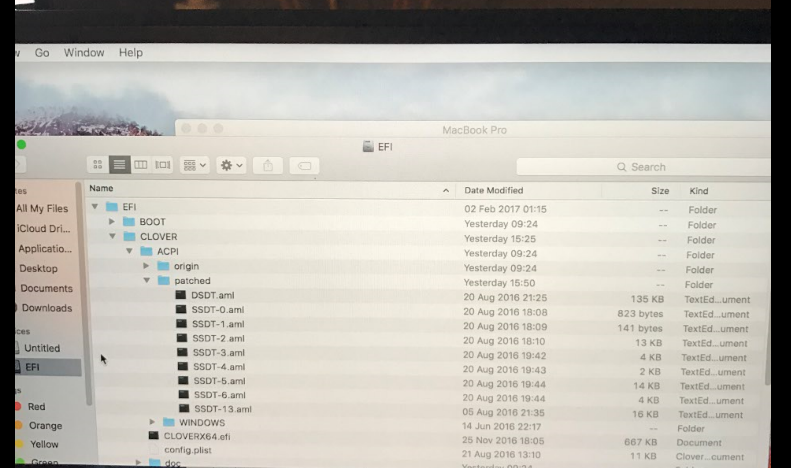Image resolution: width=791 pixels, height=468 pixels.
Task: Select the Red tag in sidebar
Action: pos(36,407)
